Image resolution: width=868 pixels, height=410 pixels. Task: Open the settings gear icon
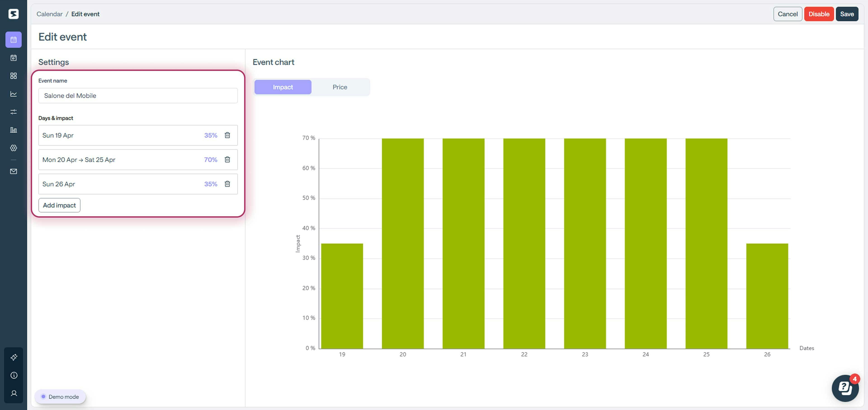[x=14, y=148]
